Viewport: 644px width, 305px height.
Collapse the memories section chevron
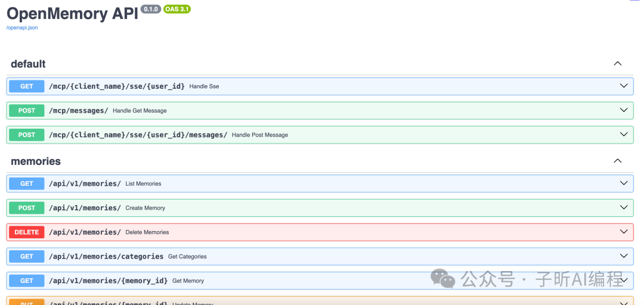pos(617,161)
